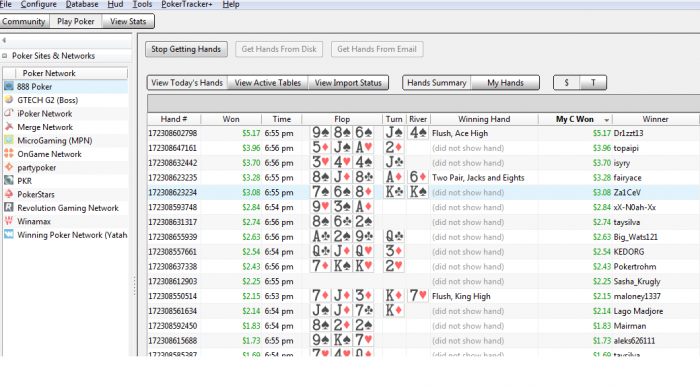Toggle the My Hands view
700x388 pixels.
pyautogui.click(x=505, y=83)
